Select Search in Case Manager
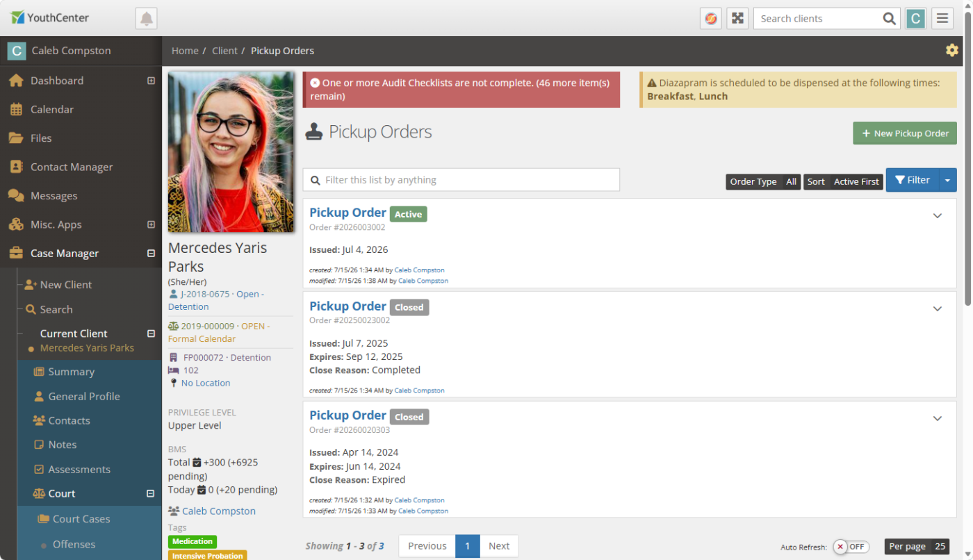The height and width of the screenshot is (560, 973). [x=56, y=310]
